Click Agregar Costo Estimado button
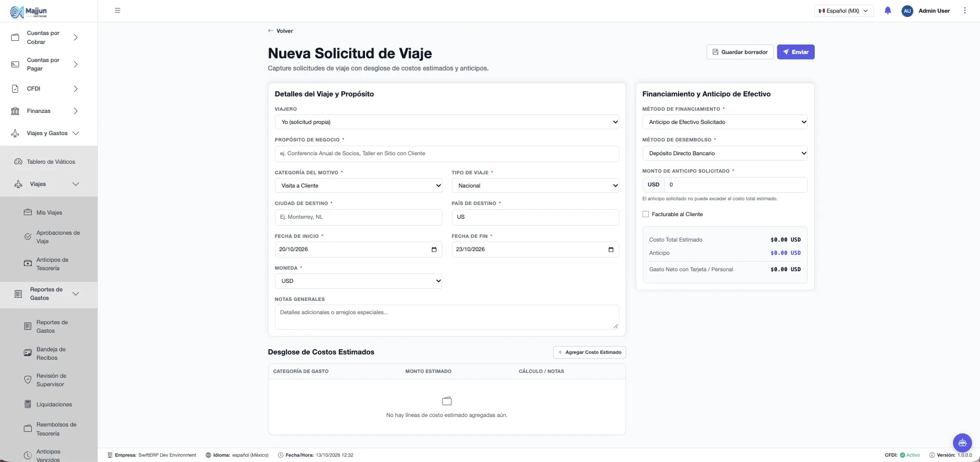The width and height of the screenshot is (980, 462). 589,352
